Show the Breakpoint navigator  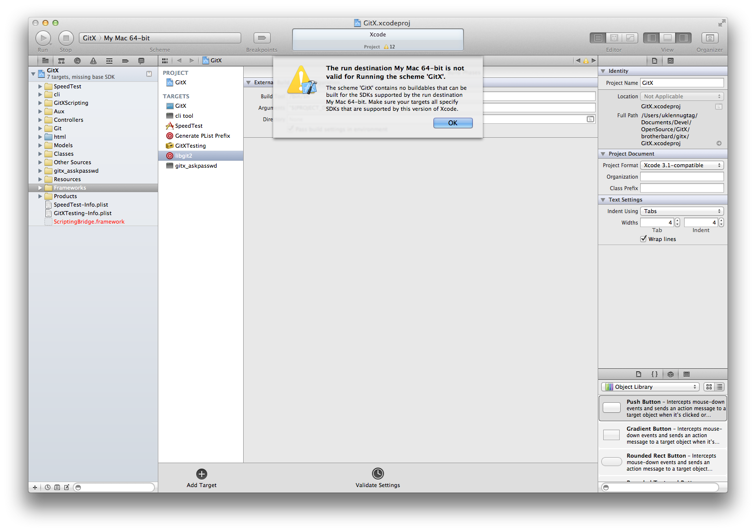click(x=125, y=61)
